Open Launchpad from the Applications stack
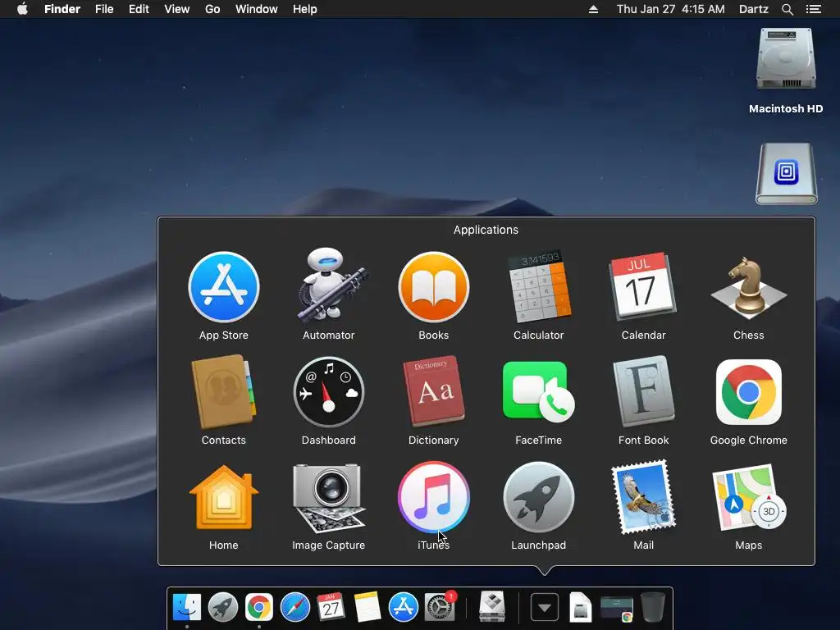The width and height of the screenshot is (840, 630). click(539, 497)
